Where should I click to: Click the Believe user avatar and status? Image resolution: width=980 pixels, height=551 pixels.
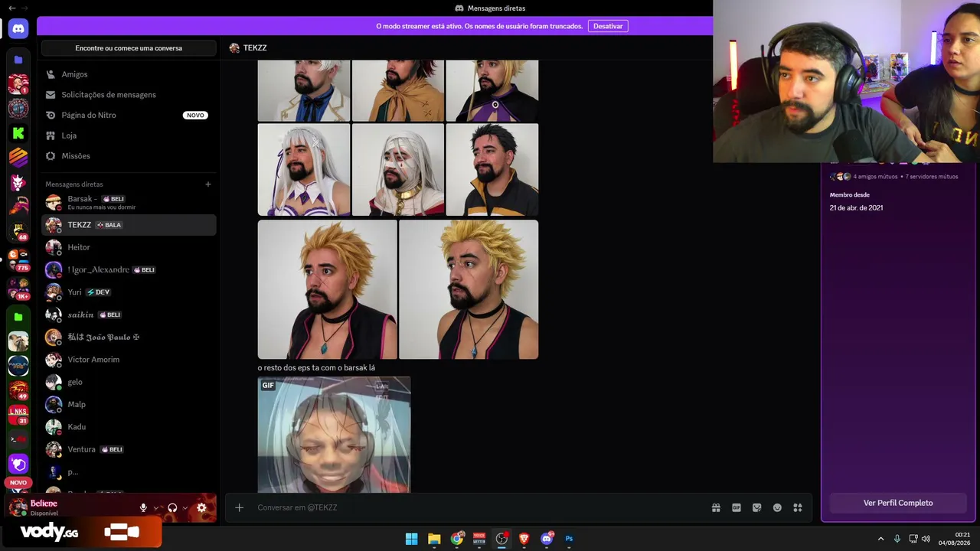[x=34, y=507]
